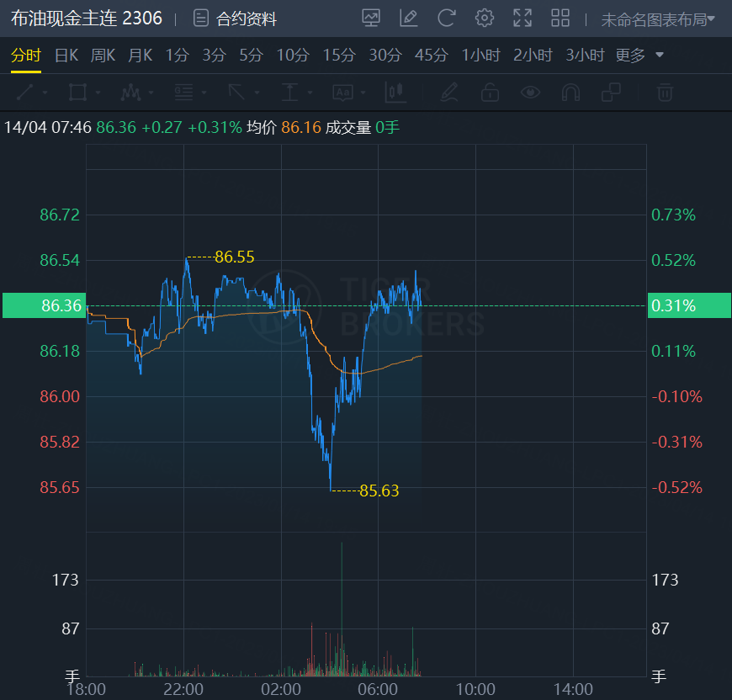Expand the 更多 timeframe dropdown
Image resolution: width=732 pixels, height=700 pixels.
[639, 56]
